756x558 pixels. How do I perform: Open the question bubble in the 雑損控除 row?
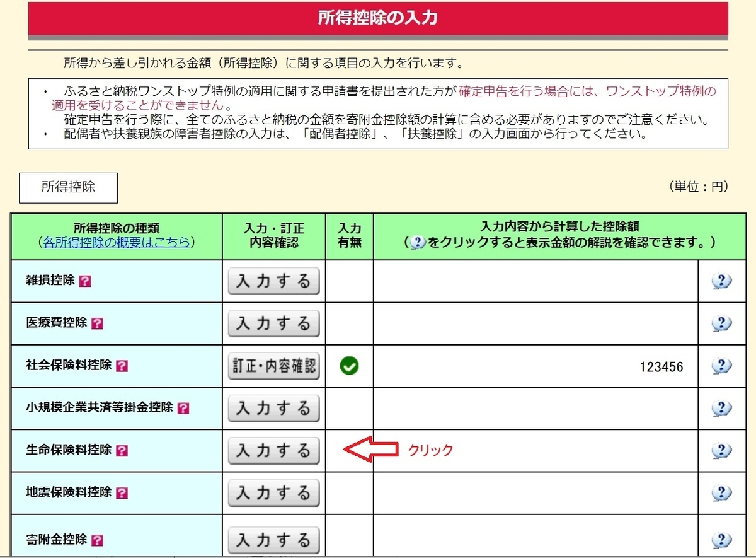tap(722, 282)
